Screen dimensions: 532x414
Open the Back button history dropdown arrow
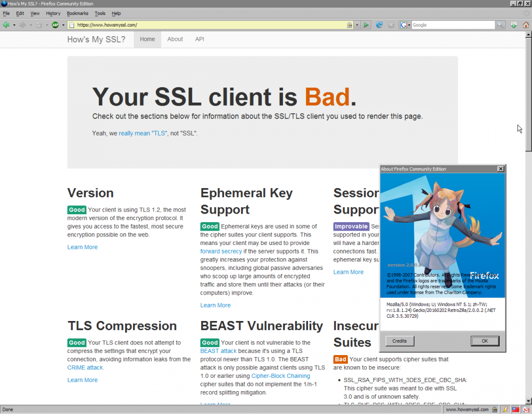(x=14, y=25)
